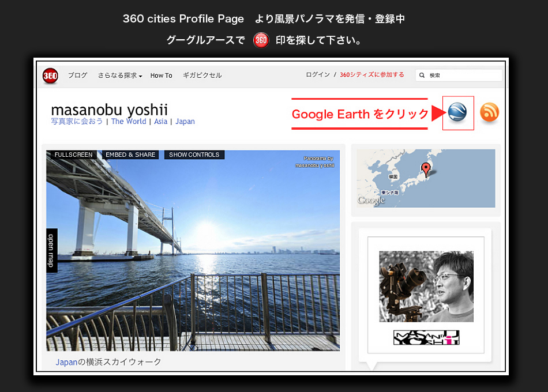Click the Masanobu Yoshii logo banner

click(426, 337)
